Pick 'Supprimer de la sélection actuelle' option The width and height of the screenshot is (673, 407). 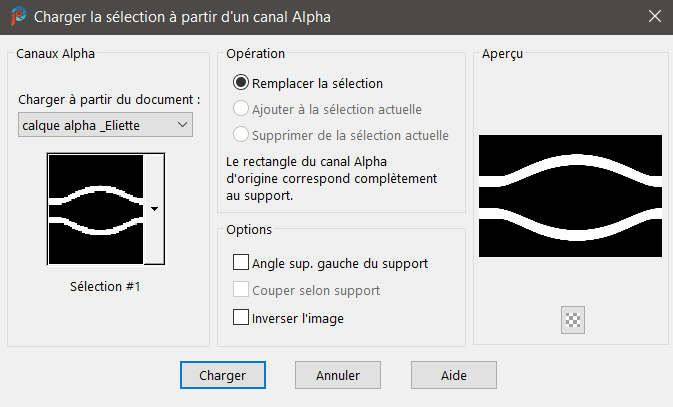pos(240,135)
